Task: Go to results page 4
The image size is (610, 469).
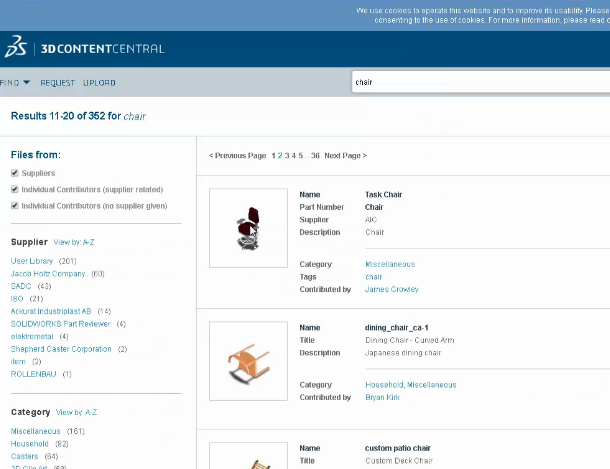Action: [294, 156]
